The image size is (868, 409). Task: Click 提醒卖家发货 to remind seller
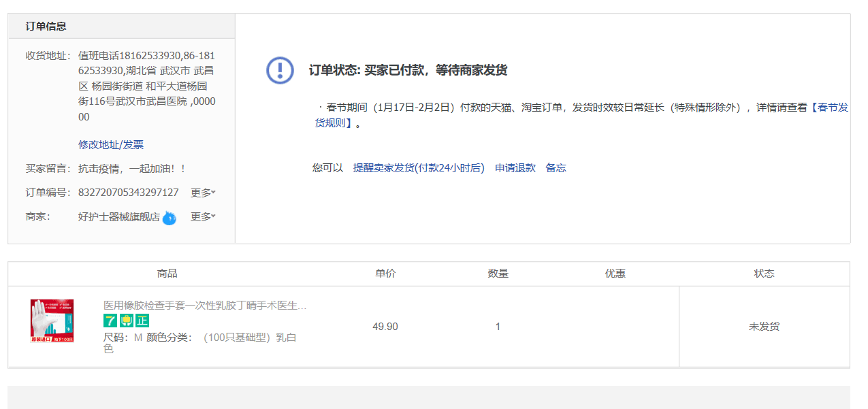pyautogui.click(x=418, y=167)
